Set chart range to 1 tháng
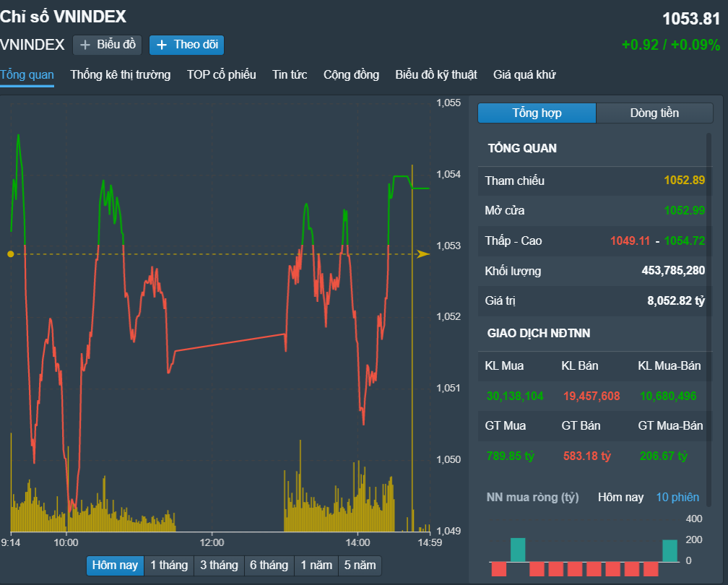728x585 pixels. 169,565
